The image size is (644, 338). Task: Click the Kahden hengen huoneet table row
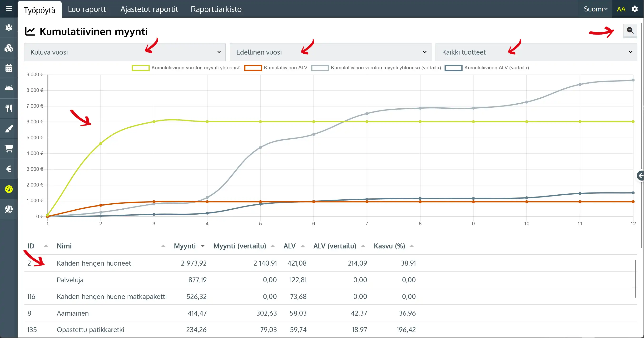[94, 263]
